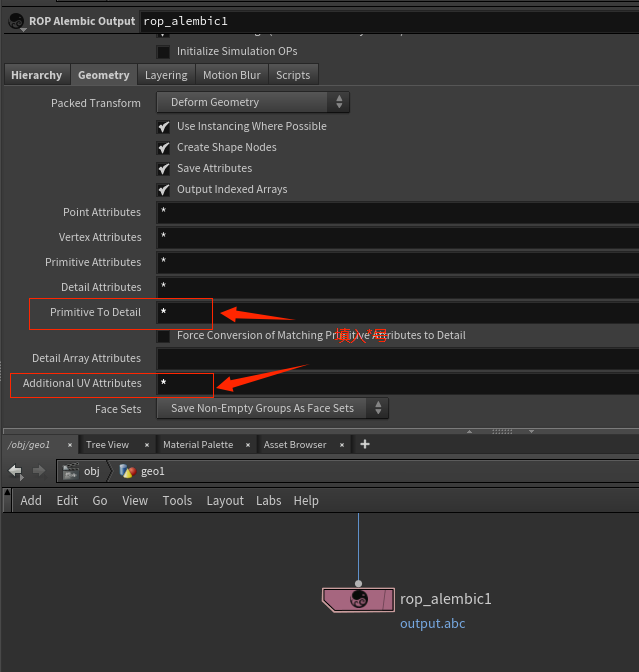
Task: Disable the Save Attributes checkbox
Action: [164, 169]
